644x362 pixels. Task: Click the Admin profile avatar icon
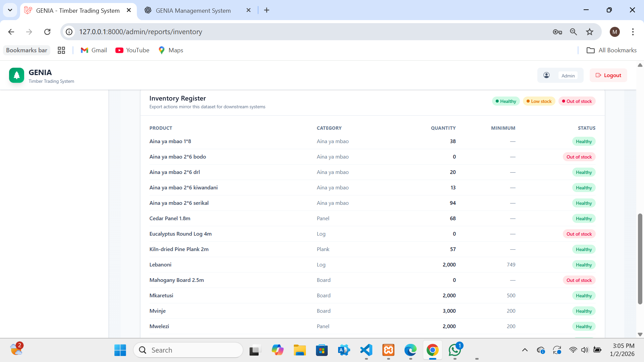click(546, 75)
